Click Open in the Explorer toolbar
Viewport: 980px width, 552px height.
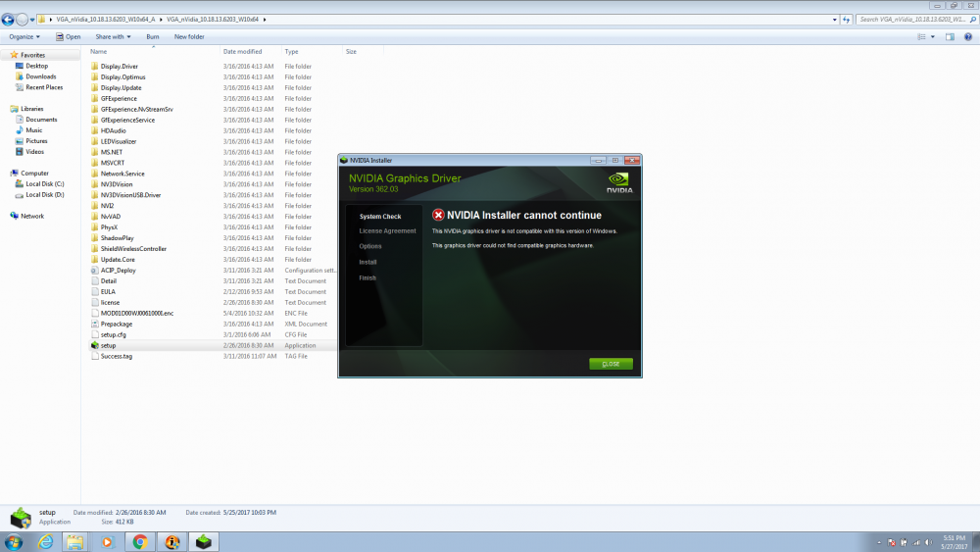coord(69,37)
